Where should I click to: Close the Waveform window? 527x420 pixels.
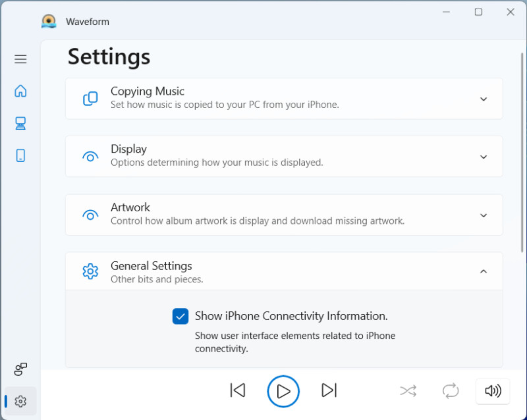tap(511, 12)
